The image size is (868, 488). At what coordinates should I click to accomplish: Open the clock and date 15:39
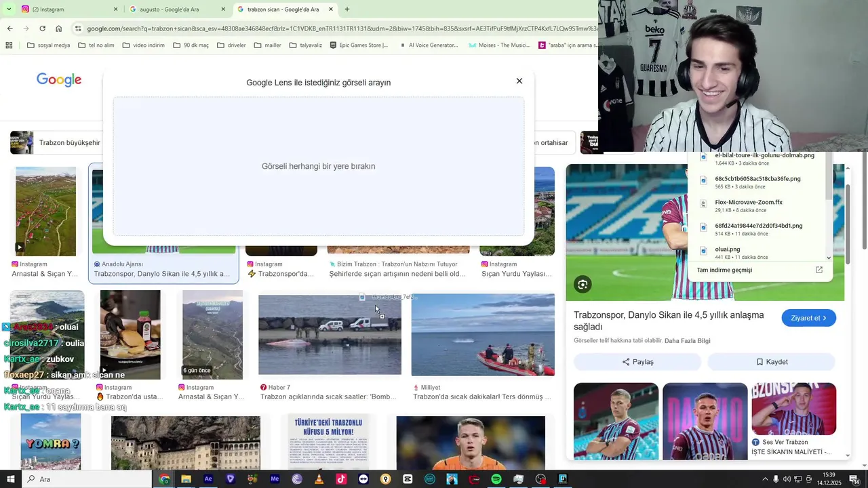[829, 479]
